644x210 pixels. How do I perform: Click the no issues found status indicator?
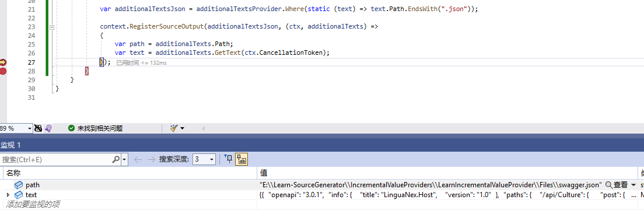click(95, 128)
